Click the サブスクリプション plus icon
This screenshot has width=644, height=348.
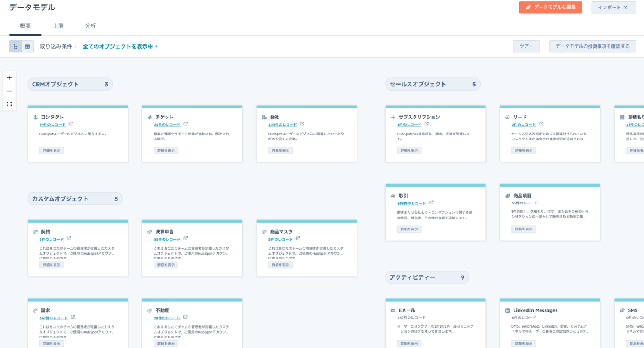point(392,117)
